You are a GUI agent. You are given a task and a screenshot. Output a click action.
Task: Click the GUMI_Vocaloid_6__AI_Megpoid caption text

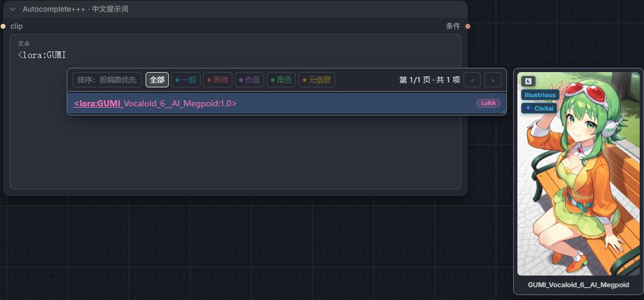579,285
